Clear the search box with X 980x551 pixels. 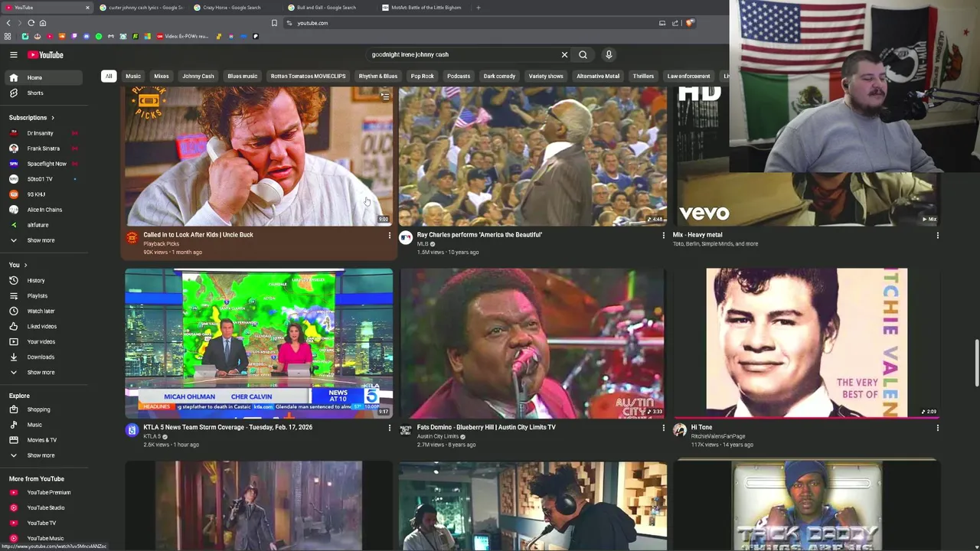coord(564,54)
